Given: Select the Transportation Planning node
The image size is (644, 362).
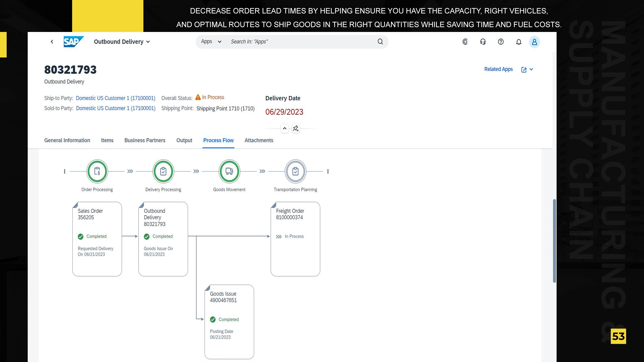Looking at the screenshot, I should coord(295,171).
